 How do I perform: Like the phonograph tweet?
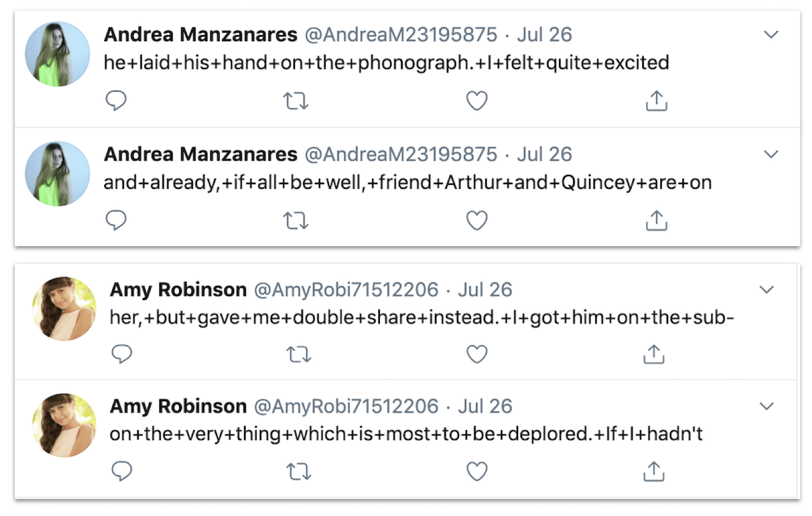coord(477,101)
